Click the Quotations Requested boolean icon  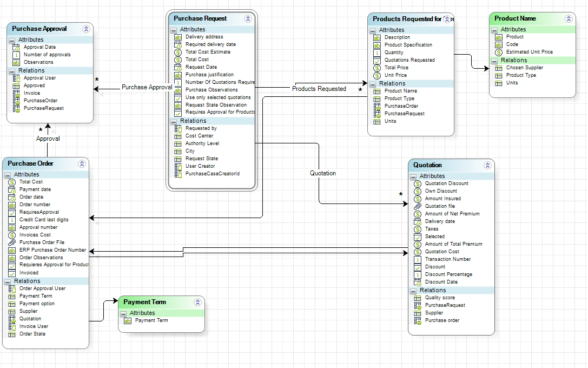[377, 61]
